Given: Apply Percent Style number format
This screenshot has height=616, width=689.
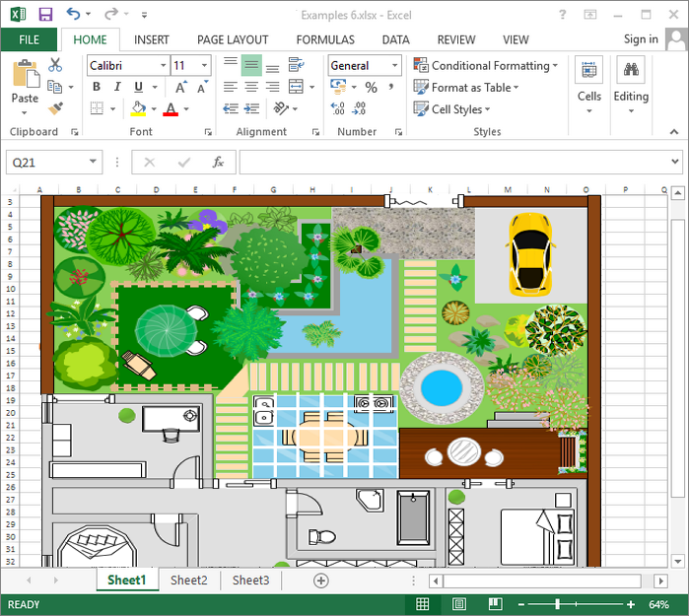Looking at the screenshot, I should point(371,88).
